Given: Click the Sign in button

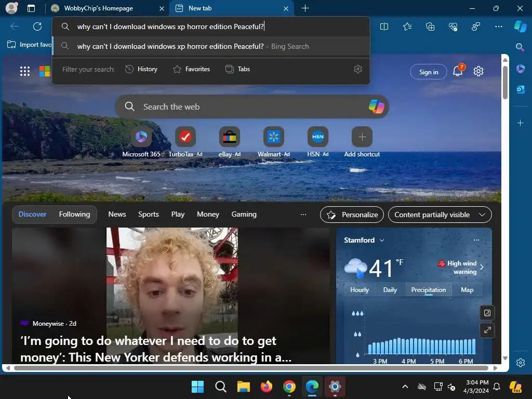Looking at the screenshot, I should [429, 72].
